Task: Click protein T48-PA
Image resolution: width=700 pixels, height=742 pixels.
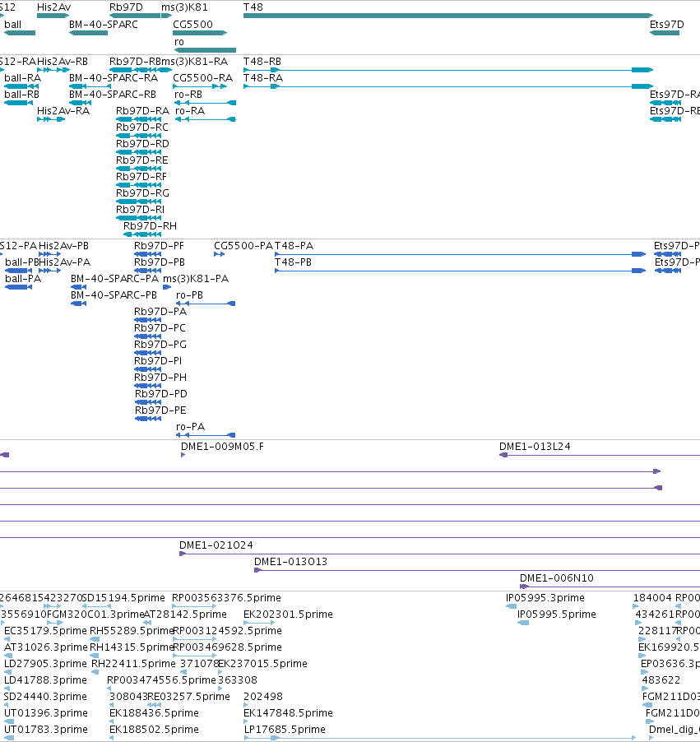Action: point(460,254)
